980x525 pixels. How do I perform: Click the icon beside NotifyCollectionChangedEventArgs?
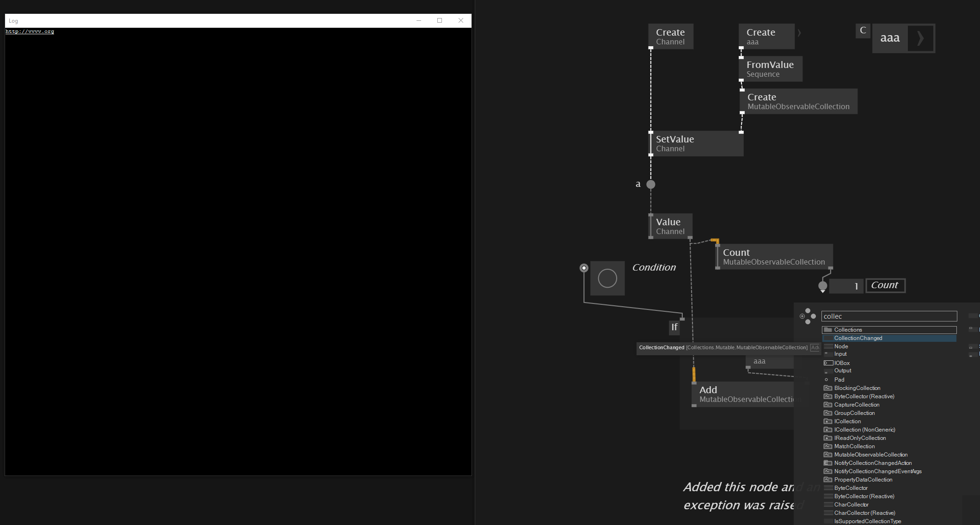coord(828,471)
